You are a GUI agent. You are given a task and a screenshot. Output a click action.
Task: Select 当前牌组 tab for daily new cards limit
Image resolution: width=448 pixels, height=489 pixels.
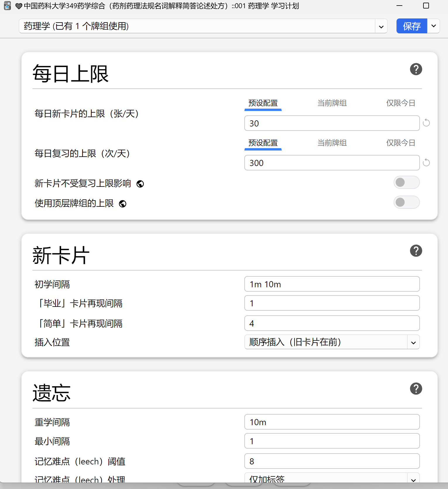click(x=332, y=103)
